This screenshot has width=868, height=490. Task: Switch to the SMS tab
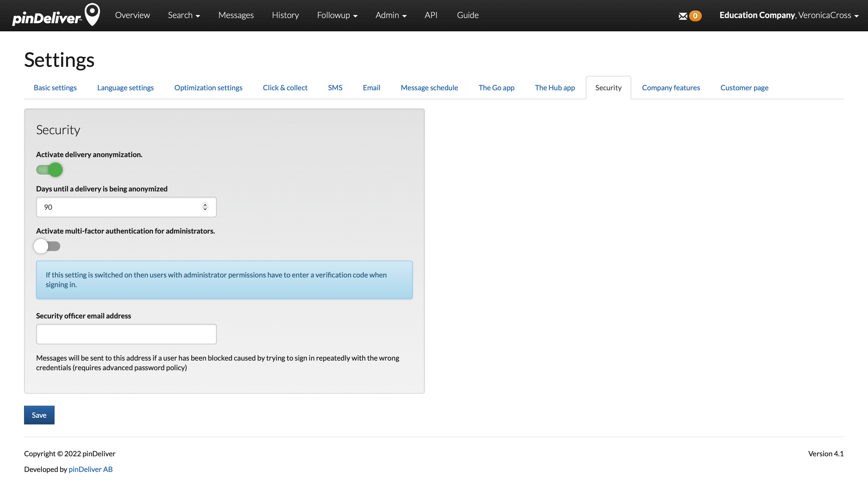(x=335, y=88)
